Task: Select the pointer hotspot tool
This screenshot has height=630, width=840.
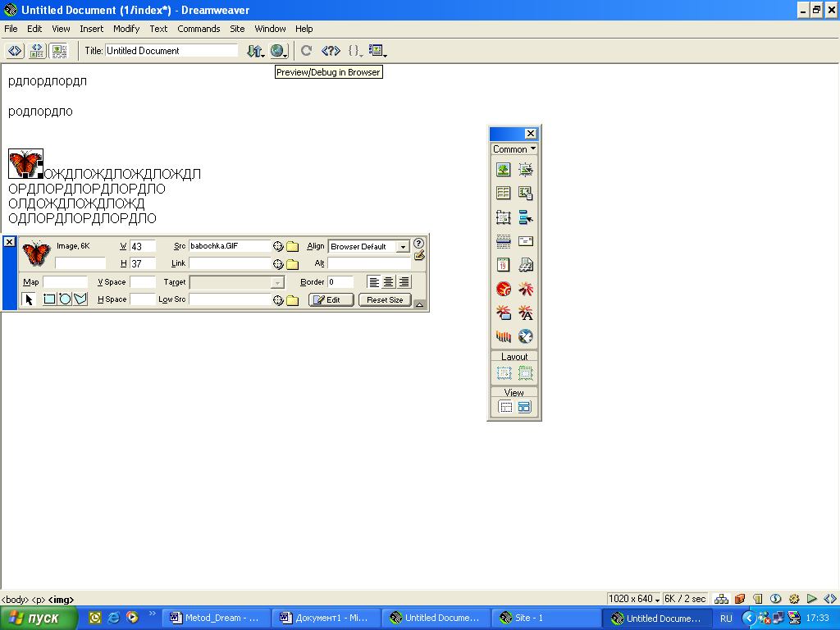Action: click(29, 299)
